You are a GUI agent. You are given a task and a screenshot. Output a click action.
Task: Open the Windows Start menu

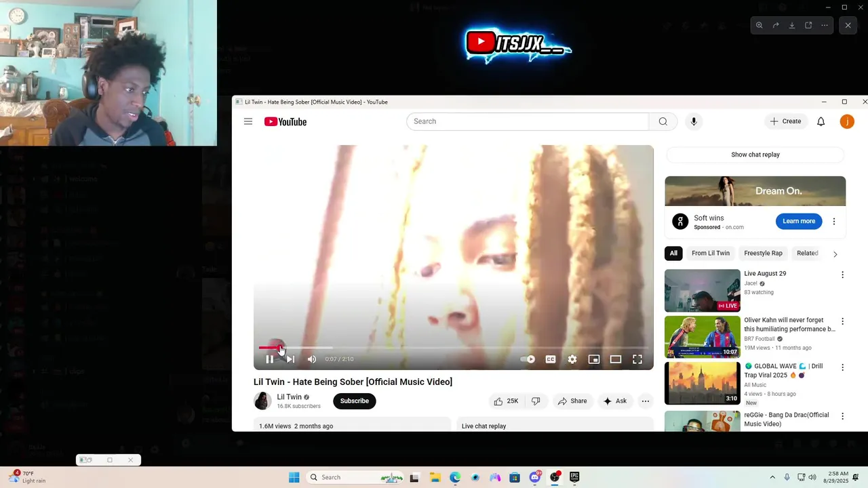point(294,477)
